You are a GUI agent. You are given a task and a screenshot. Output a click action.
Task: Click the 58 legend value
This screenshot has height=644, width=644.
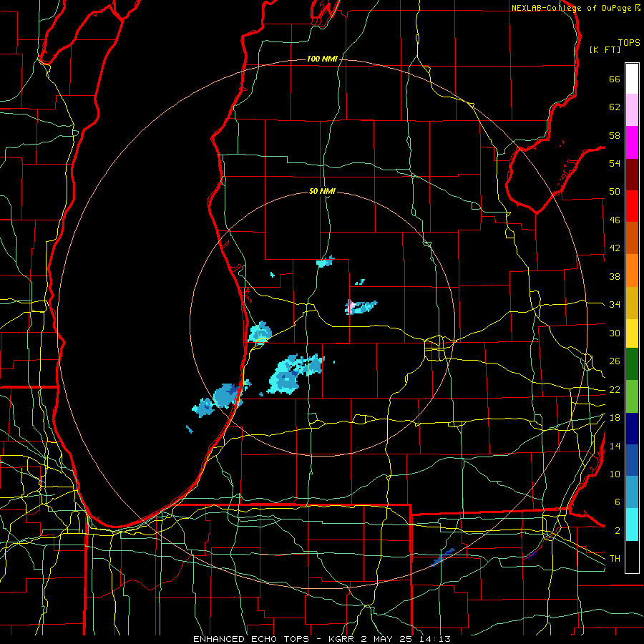tap(615, 136)
